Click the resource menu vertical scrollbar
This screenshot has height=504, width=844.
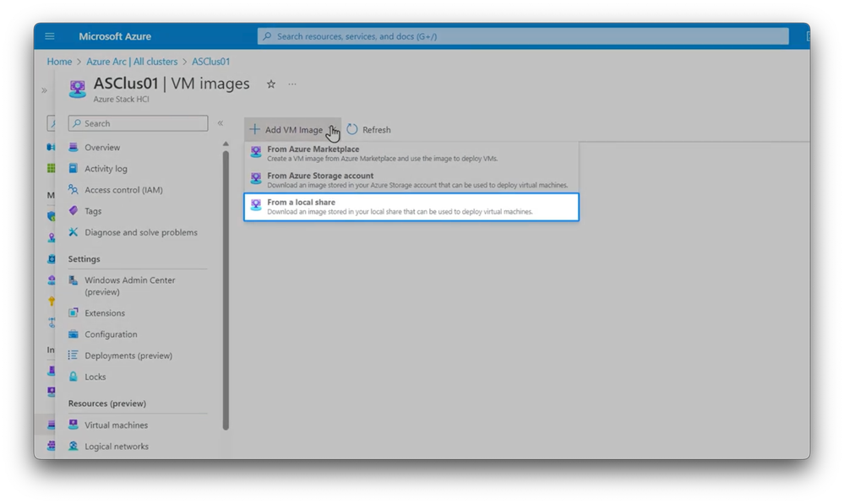click(226, 290)
